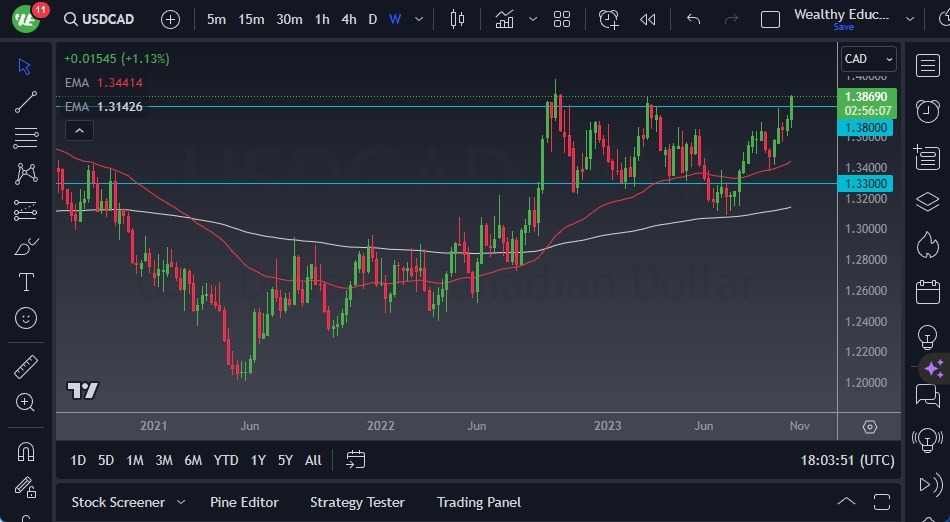
Task: Open the Indicators menu icon
Action: [505, 19]
